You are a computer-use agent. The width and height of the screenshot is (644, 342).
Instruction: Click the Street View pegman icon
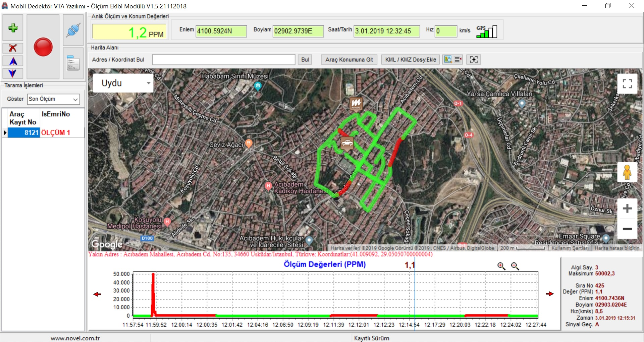[627, 172]
